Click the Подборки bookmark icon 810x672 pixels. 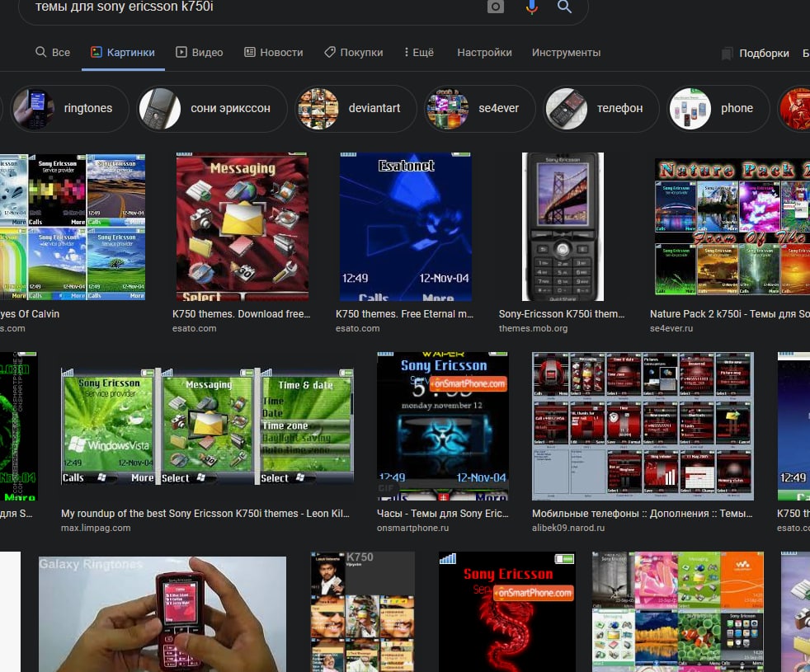(727, 54)
